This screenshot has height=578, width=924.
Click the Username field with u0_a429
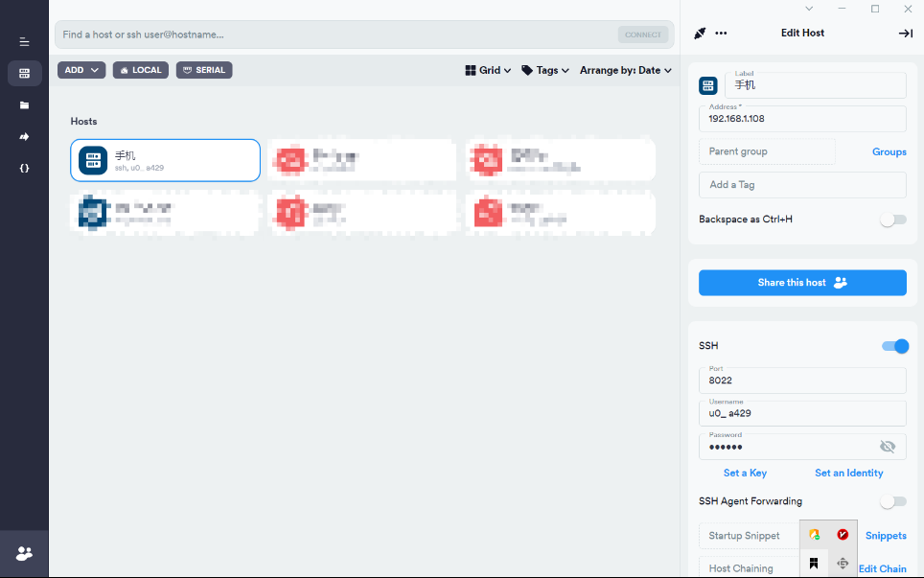coord(802,414)
